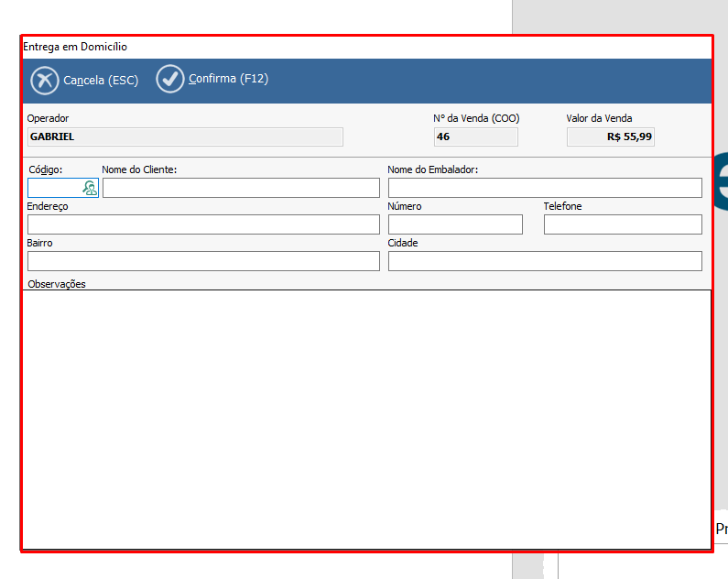Click into the Nome do Cliente field
This screenshot has height=579, width=728.
point(241,188)
